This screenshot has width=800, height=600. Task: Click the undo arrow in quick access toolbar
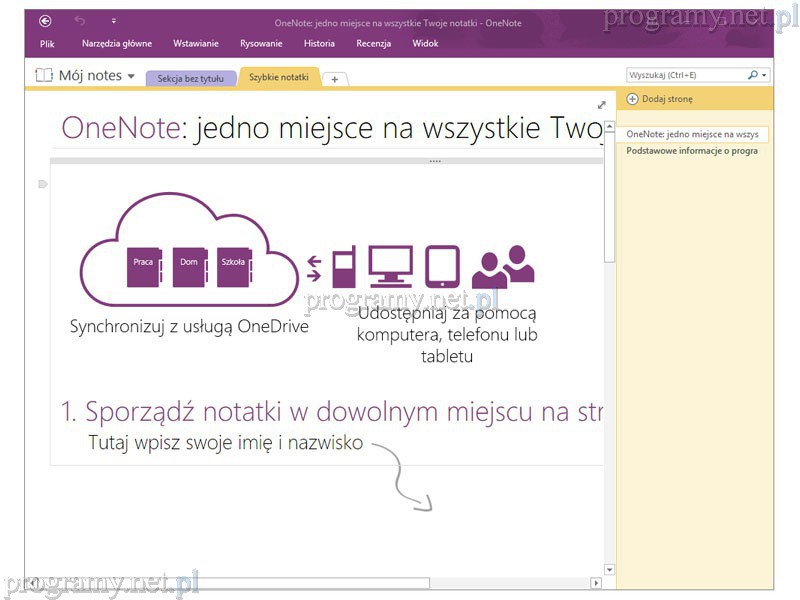coord(80,20)
